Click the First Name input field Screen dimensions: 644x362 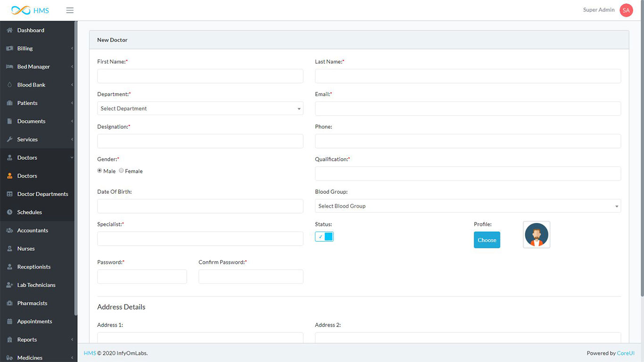[x=200, y=76]
